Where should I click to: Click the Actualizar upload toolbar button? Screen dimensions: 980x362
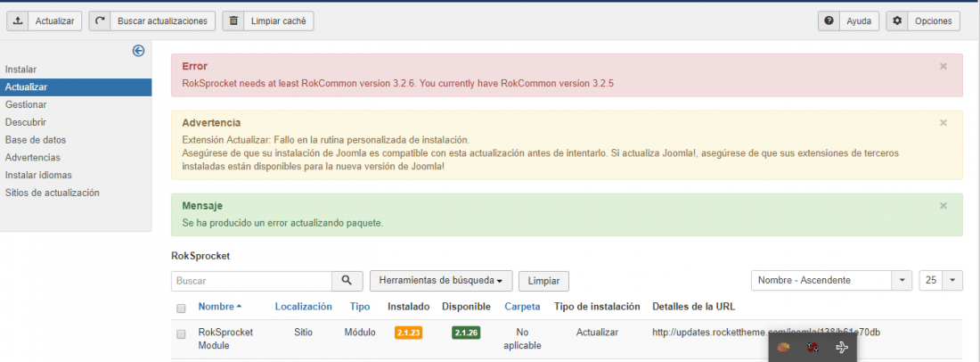(44, 21)
